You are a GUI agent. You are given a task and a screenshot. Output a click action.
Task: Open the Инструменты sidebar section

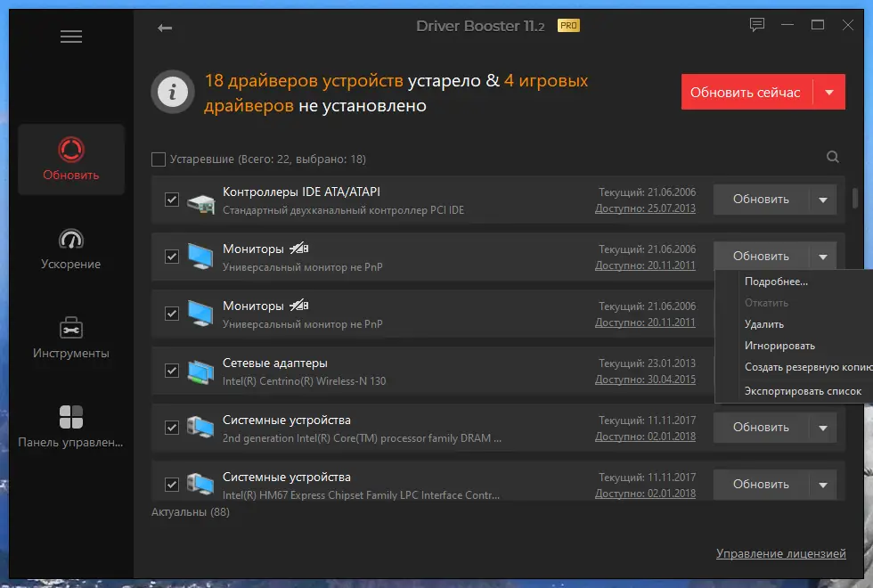71,339
